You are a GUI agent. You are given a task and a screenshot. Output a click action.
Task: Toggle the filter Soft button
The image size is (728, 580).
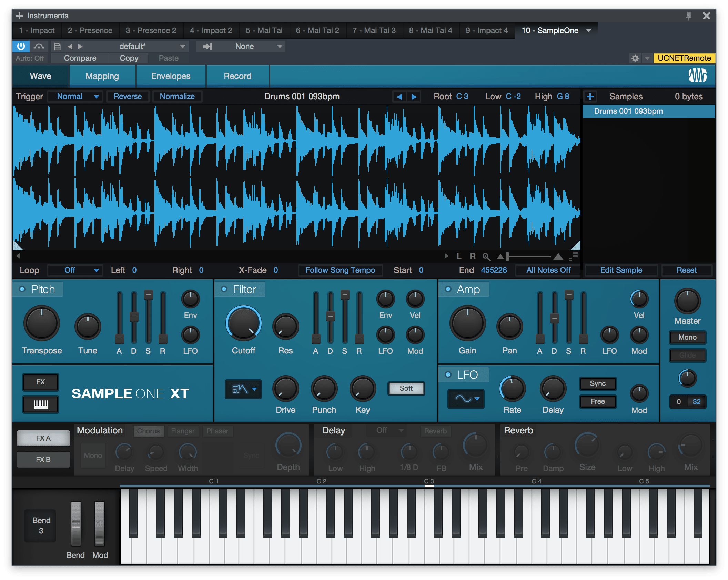pos(406,388)
